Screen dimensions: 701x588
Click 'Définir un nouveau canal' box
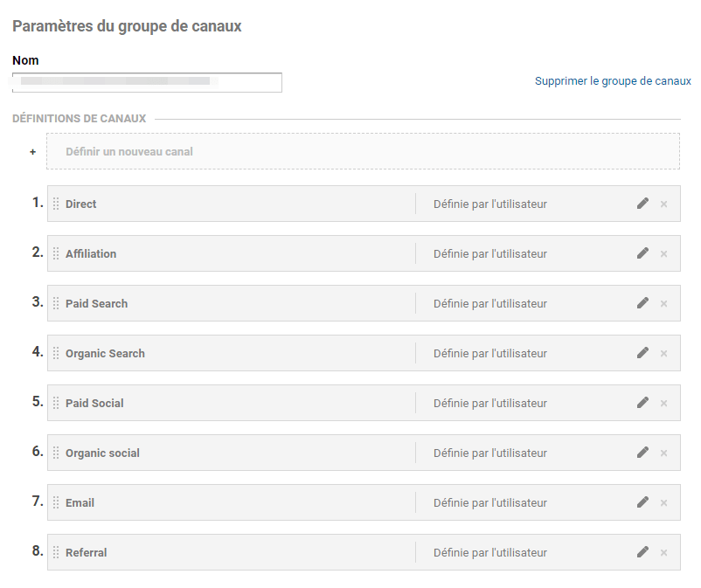[x=363, y=151]
